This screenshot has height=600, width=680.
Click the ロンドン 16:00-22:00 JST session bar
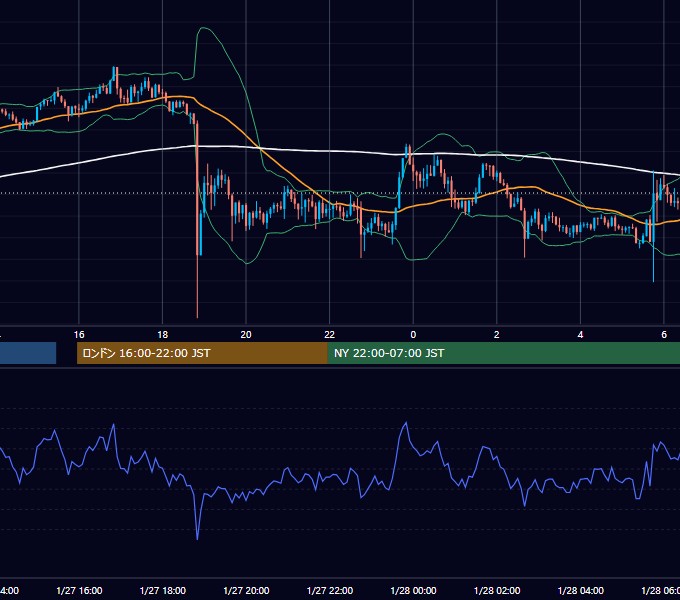pos(202,353)
